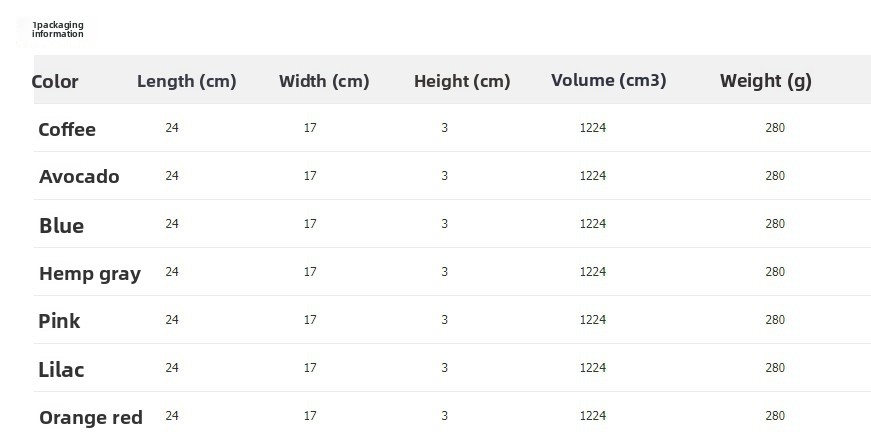Select the Avocado color row label
The height and width of the screenshot is (436, 871).
79,177
